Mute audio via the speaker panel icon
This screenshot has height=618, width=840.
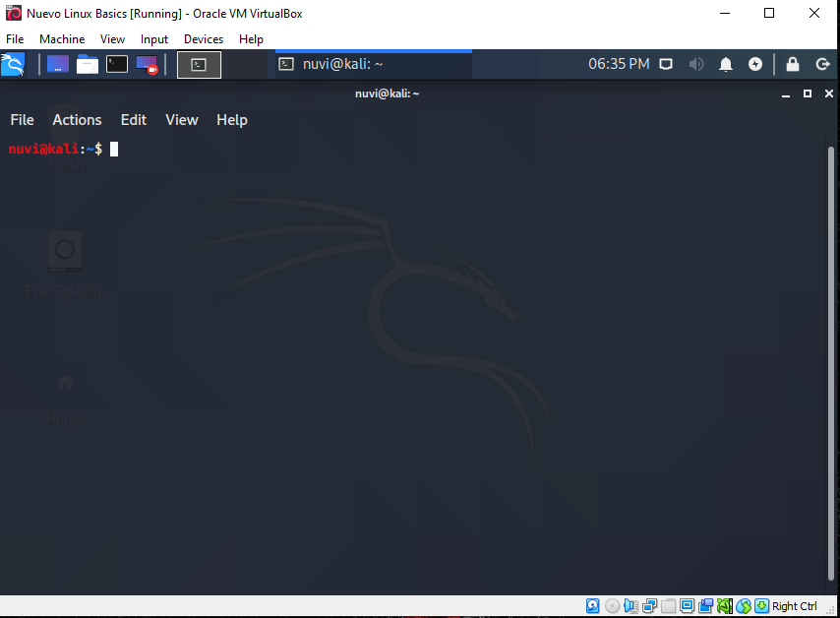(x=696, y=64)
